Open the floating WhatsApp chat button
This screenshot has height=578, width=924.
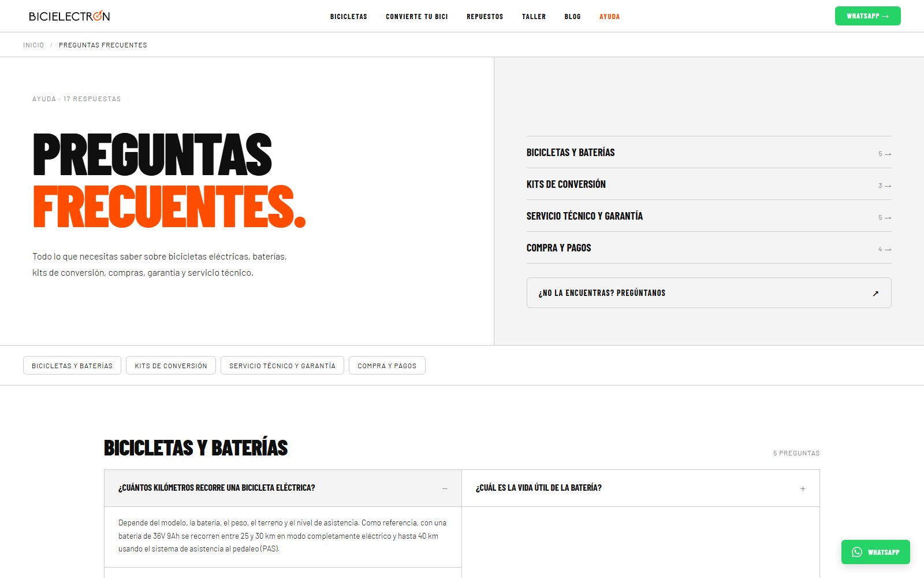pos(875,552)
